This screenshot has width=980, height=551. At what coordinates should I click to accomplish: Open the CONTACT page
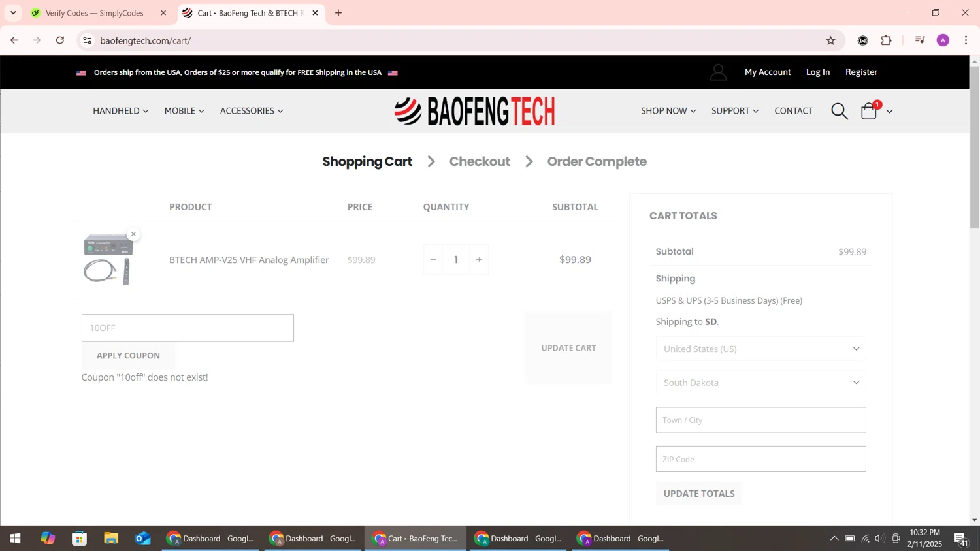coord(794,111)
